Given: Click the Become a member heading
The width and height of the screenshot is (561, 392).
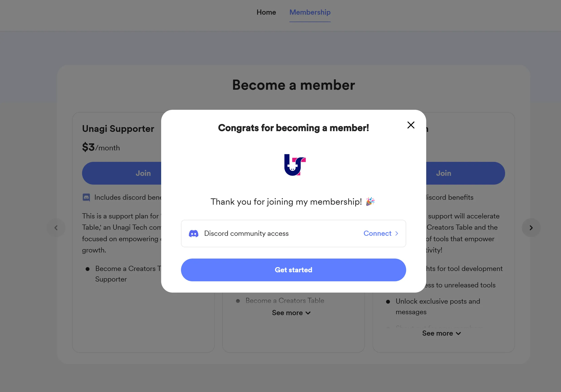Looking at the screenshot, I should tap(293, 85).
